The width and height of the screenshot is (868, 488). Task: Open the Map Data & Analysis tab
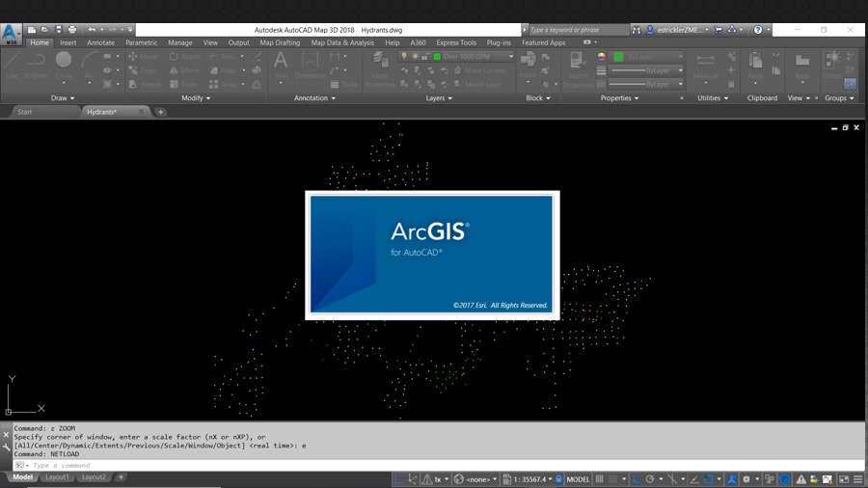[x=342, y=42]
